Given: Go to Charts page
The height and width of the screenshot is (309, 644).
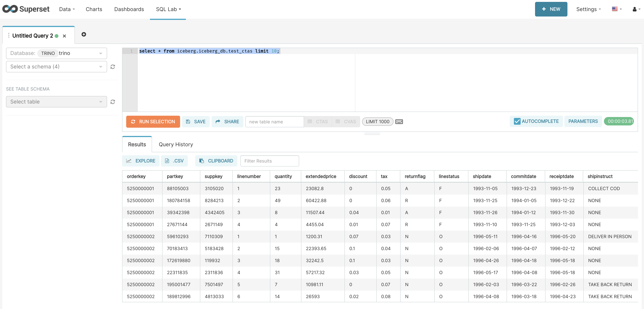Looking at the screenshot, I should [94, 9].
